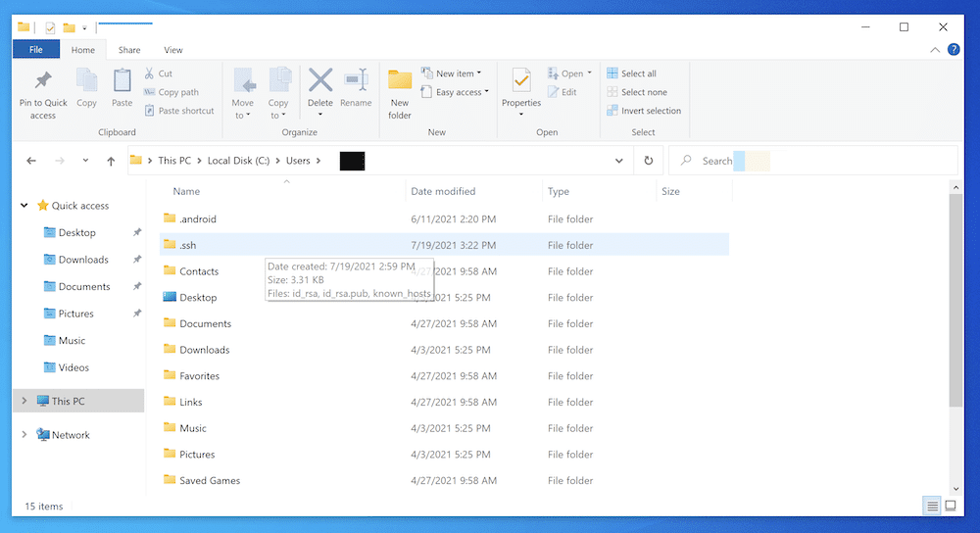Click the Delete icon in Organize group

point(320,81)
